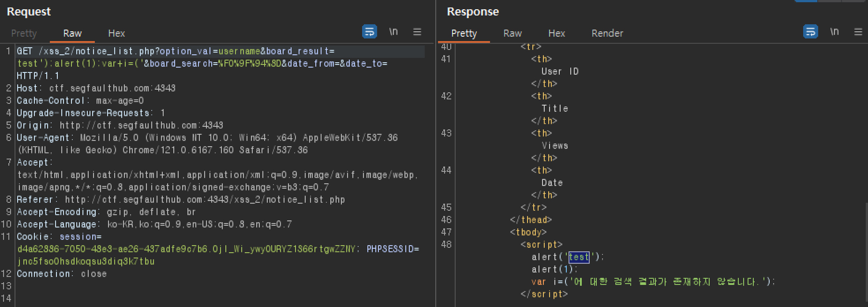The image size is (868, 307).
Task: Click empty line 14 in request editor
Action: [x=221, y=299]
